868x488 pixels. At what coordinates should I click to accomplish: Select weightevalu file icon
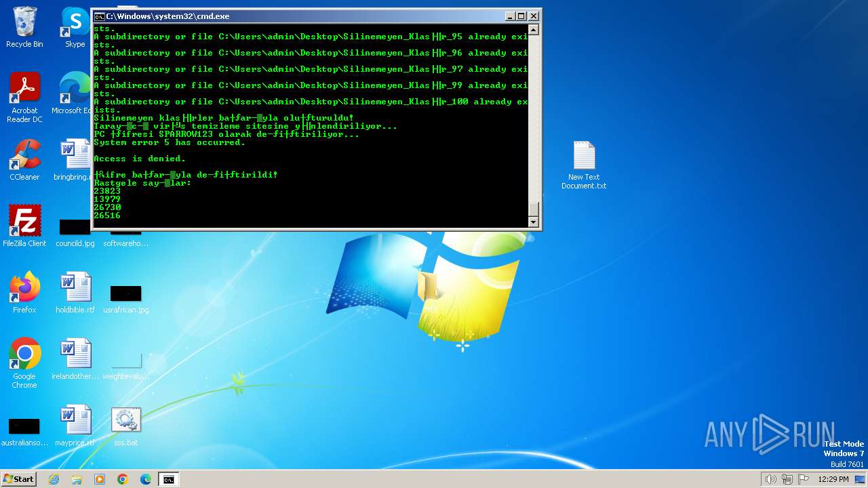125,365
